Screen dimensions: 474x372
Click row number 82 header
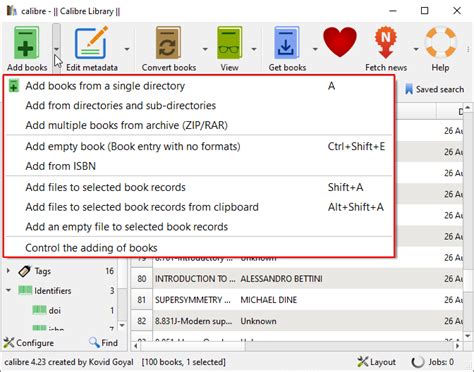point(142,321)
